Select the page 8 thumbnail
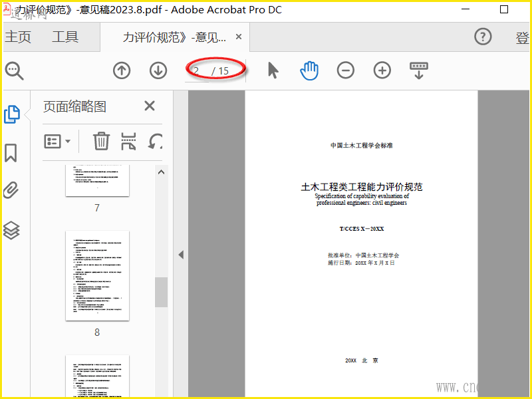The width and height of the screenshot is (532, 399). point(97,275)
